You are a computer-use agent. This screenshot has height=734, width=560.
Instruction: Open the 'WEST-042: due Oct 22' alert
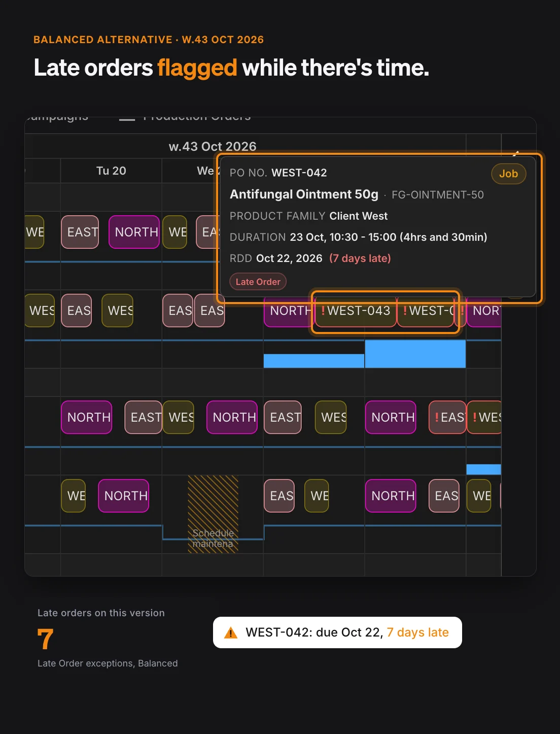click(x=337, y=632)
